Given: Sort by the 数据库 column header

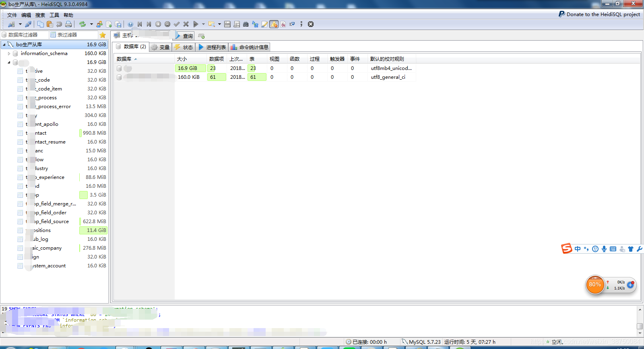Looking at the screenshot, I should (144, 59).
